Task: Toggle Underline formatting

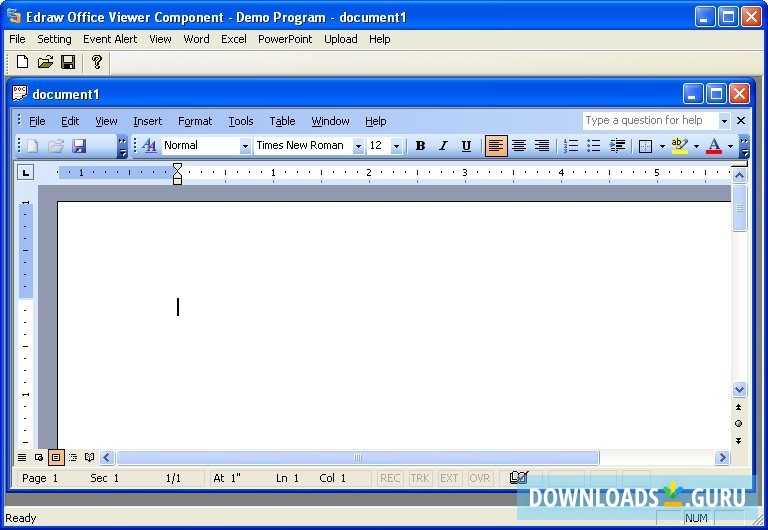Action: [x=466, y=145]
